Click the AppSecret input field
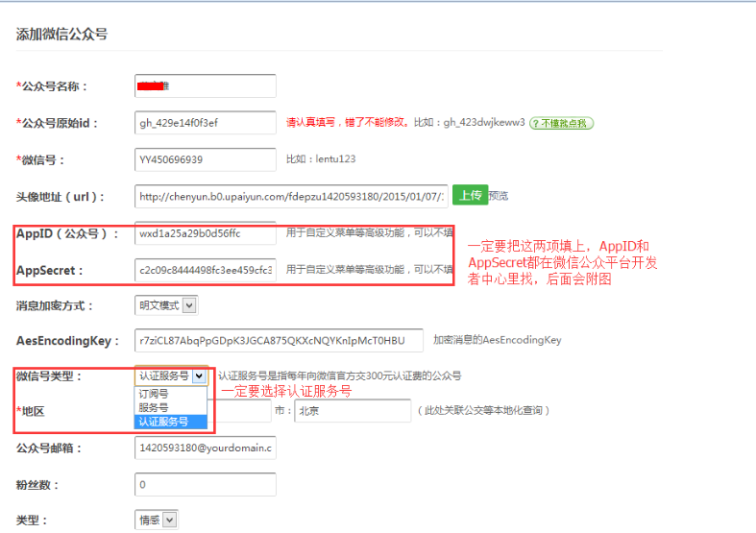This screenshot has width=756, height=533. click(x=206, y=270)
